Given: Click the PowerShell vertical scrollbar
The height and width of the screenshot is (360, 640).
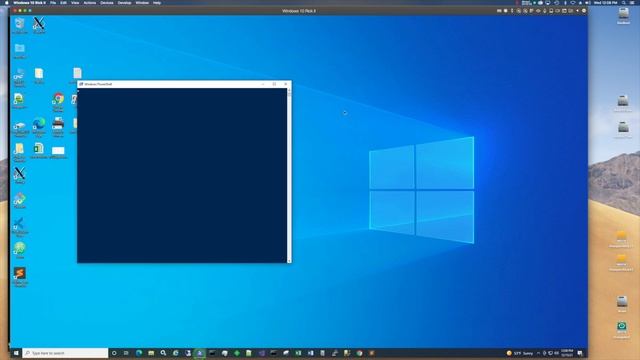Looking at the screenshot, I should (289, 176).
